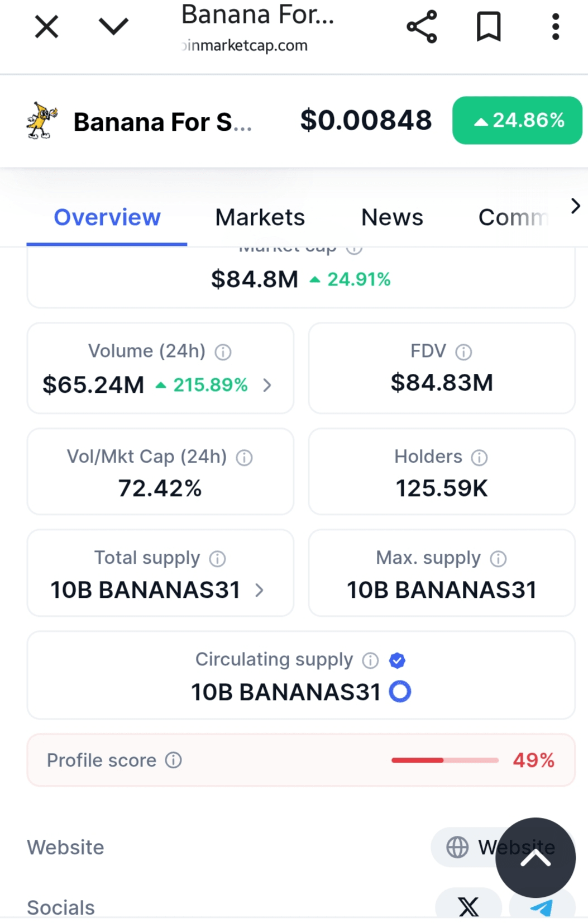Tap the share icon in browser bar
Screen dimensions: 588x923
coord(422,26)
